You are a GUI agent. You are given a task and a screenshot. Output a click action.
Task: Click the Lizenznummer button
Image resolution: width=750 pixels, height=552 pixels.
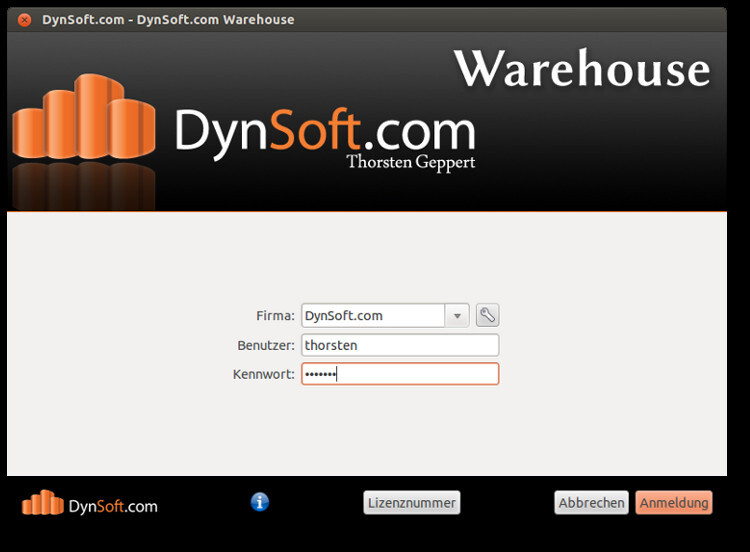click(412, 503)
